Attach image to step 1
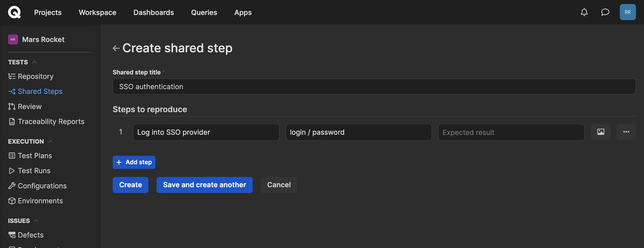This screenshot has height=248, width=644. click(601, 132)
